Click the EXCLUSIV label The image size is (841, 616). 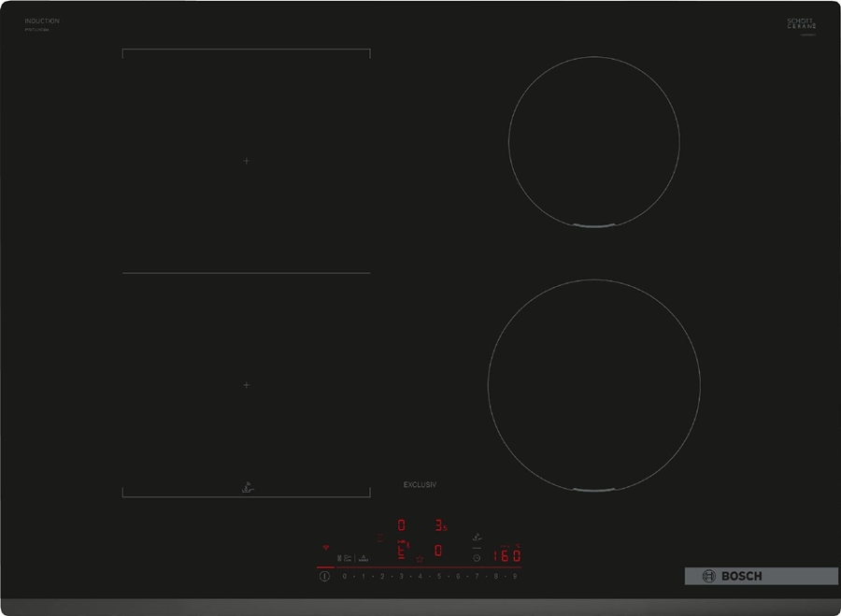[x=420, y=484]
